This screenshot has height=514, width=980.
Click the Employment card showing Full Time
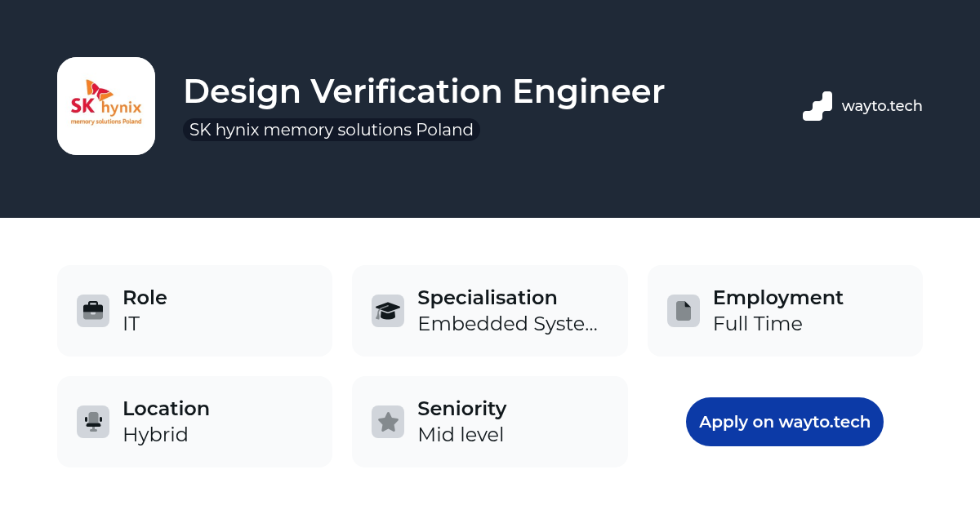click(784, 311)
